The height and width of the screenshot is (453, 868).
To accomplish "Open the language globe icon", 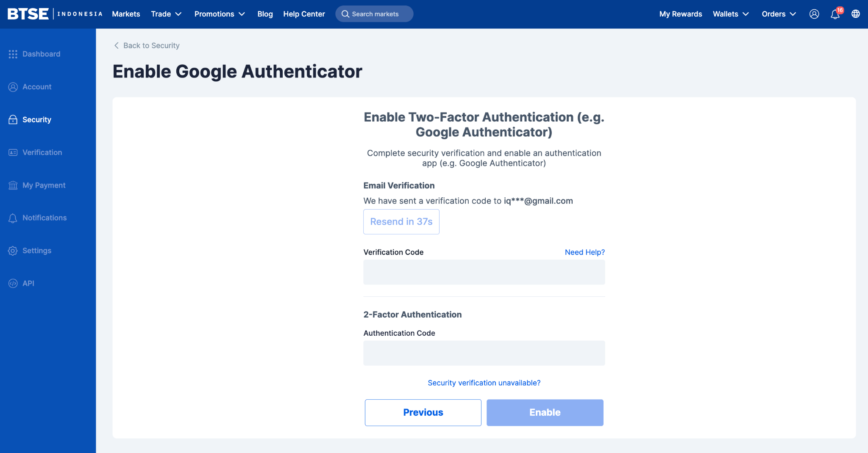I will pyautogui.click(x=856, y=14).
